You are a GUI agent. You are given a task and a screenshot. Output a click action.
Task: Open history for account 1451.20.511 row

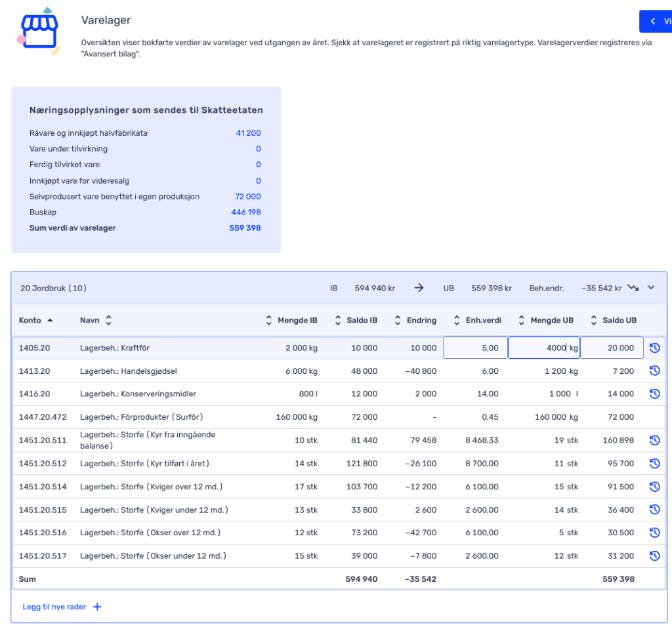point(654,440)
